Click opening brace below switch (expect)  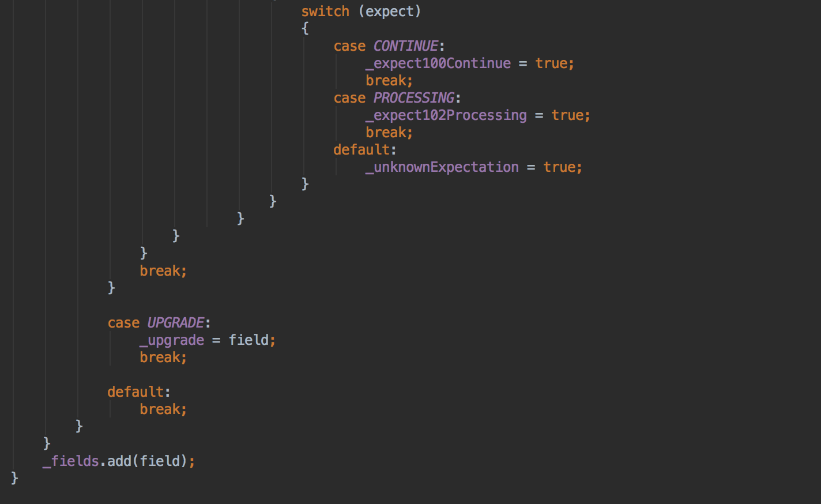tap(305, 28)
